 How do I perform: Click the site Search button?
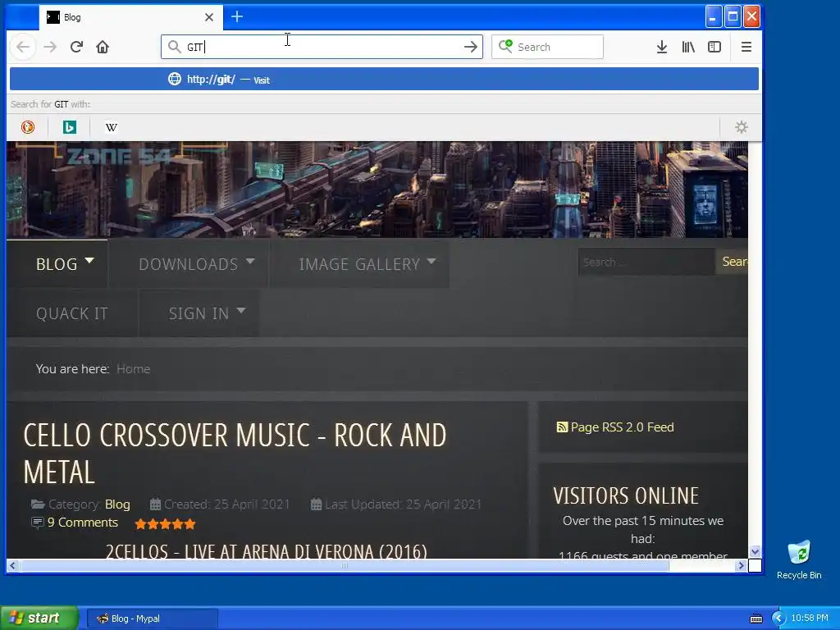[x=732, y=262]
